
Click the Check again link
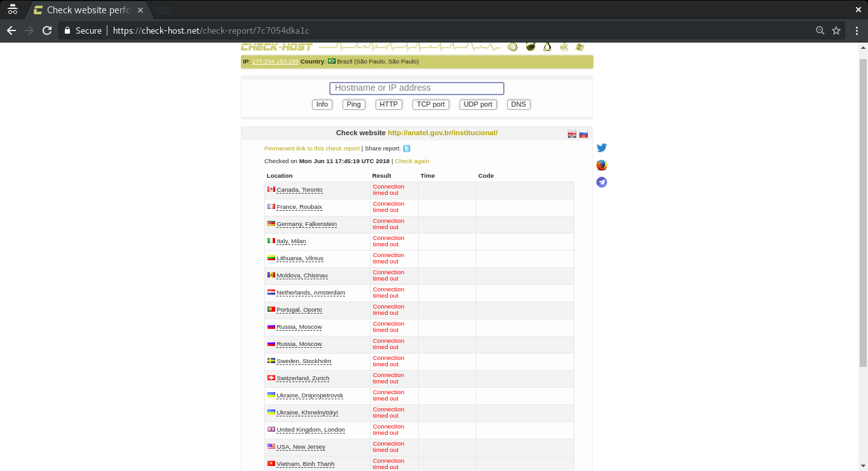click(x=412, y=161)
